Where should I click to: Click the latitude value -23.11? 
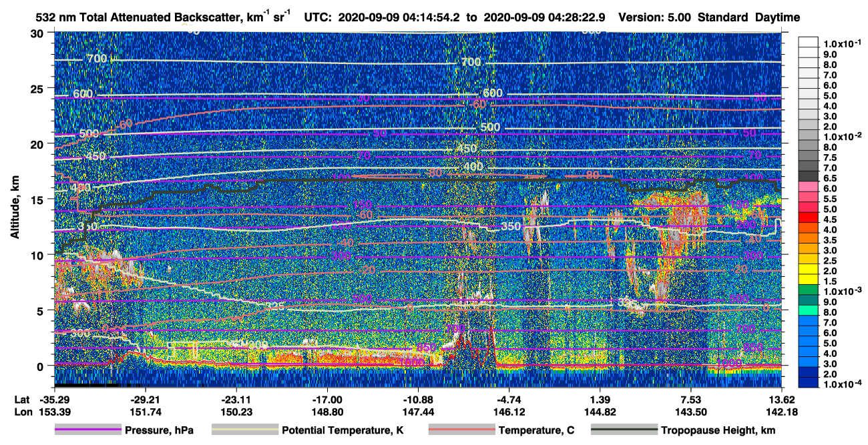(x=236, y=399)
